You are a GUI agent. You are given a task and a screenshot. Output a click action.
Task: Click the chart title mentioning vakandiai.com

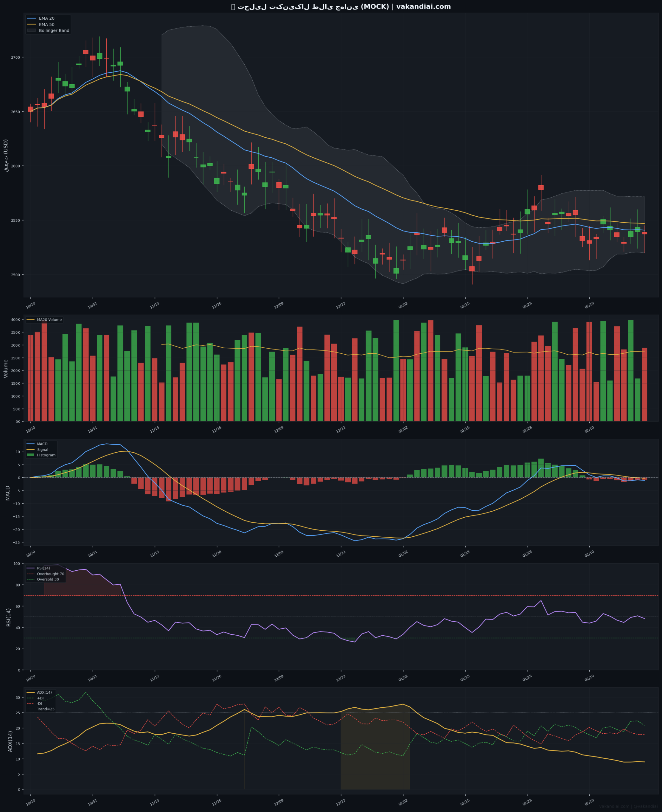[341, 7]
